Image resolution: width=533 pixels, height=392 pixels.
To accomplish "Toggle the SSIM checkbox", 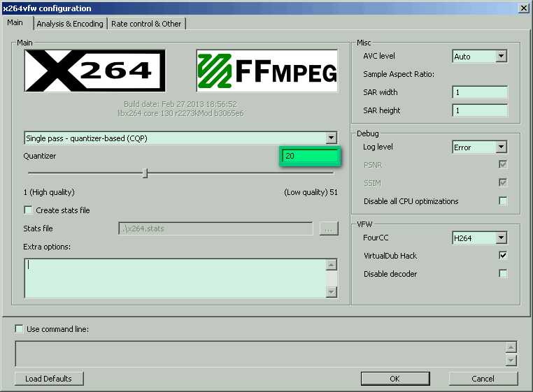I will pyautogui.click(x=503, y=183).
